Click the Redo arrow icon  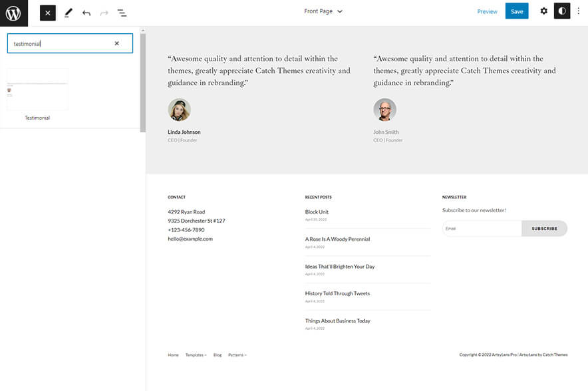tap(104, 13)
